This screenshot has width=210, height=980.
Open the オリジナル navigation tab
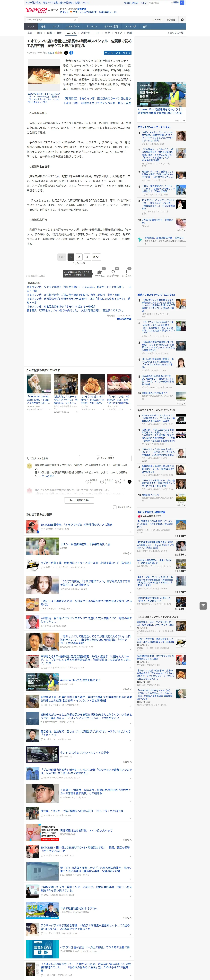pyautogui.click(x=92, y=27)
